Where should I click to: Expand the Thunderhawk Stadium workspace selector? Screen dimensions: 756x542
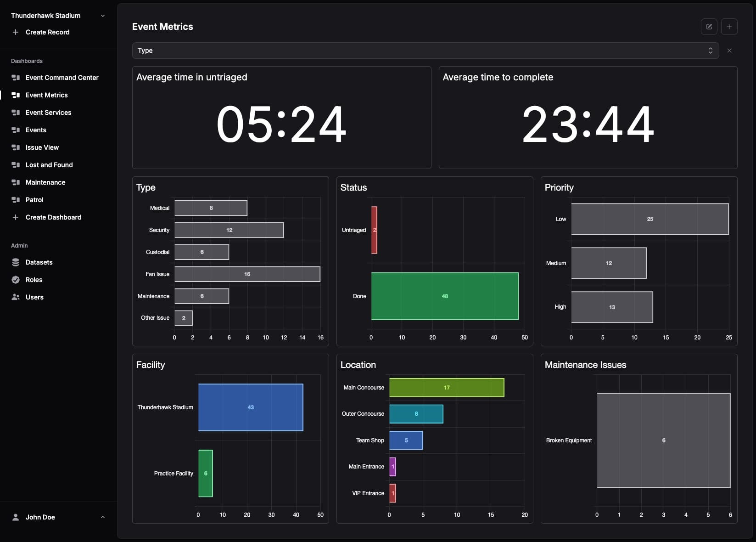[103, 16]
